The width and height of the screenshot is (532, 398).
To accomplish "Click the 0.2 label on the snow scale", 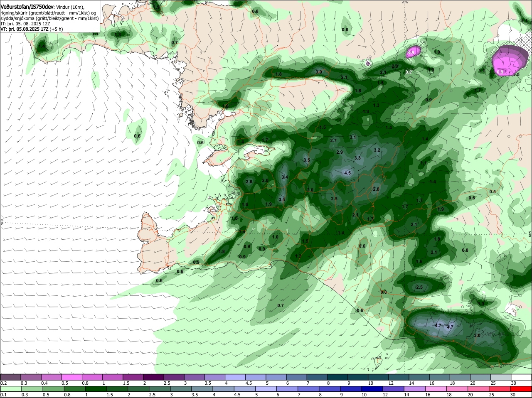I will pyautogui.click(x=3, y=383).
